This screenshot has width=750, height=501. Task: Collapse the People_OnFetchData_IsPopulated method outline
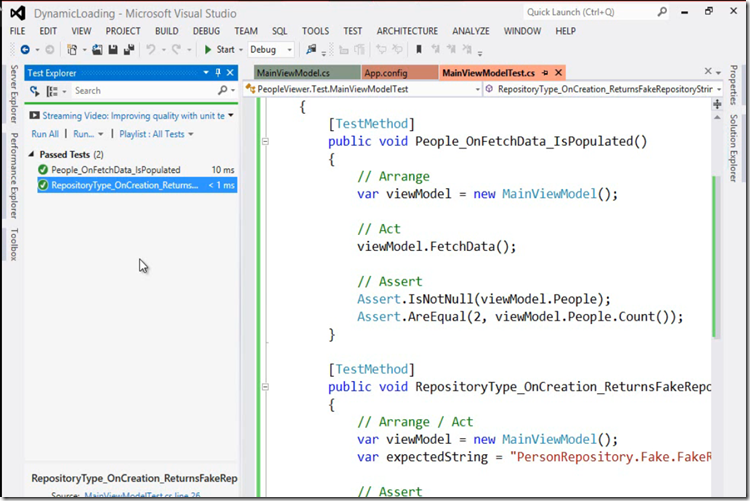pyautogui.click(x=265, y=141)
